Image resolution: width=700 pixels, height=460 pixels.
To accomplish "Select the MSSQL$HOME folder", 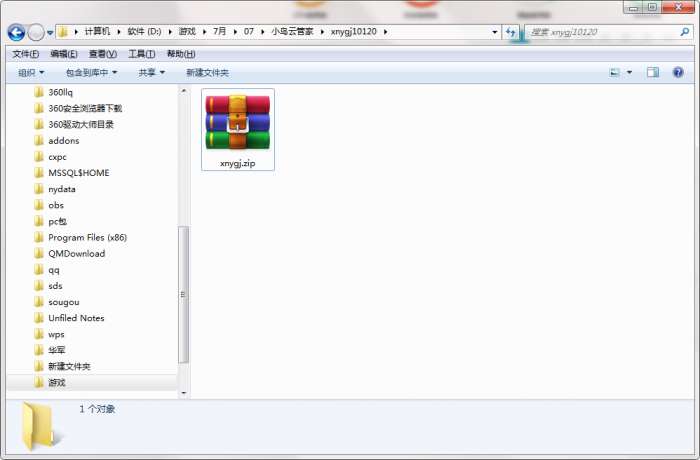I will (x=79, y=173).
